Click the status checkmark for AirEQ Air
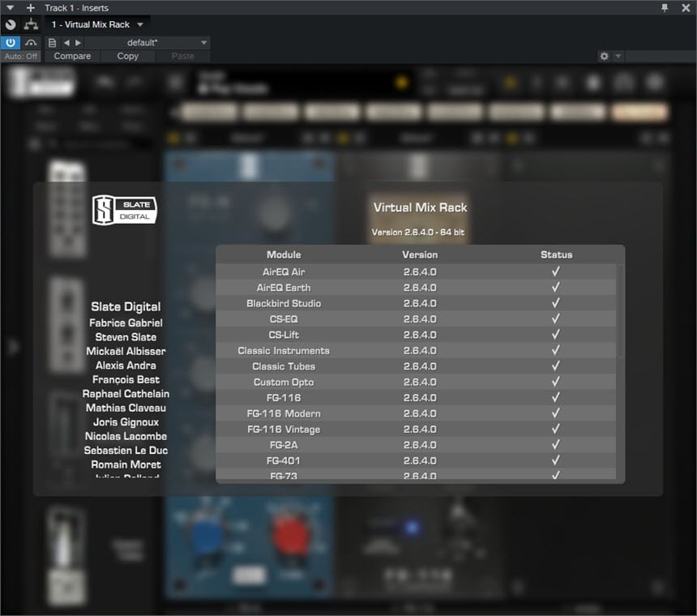The image size is (697, 616). 556,271
